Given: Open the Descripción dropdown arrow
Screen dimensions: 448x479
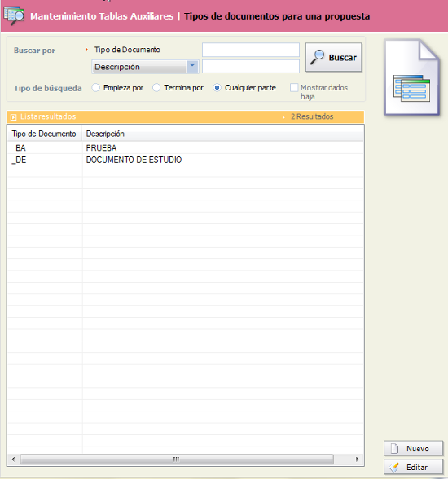Looking at the screenshot, I should coord(192,66).
